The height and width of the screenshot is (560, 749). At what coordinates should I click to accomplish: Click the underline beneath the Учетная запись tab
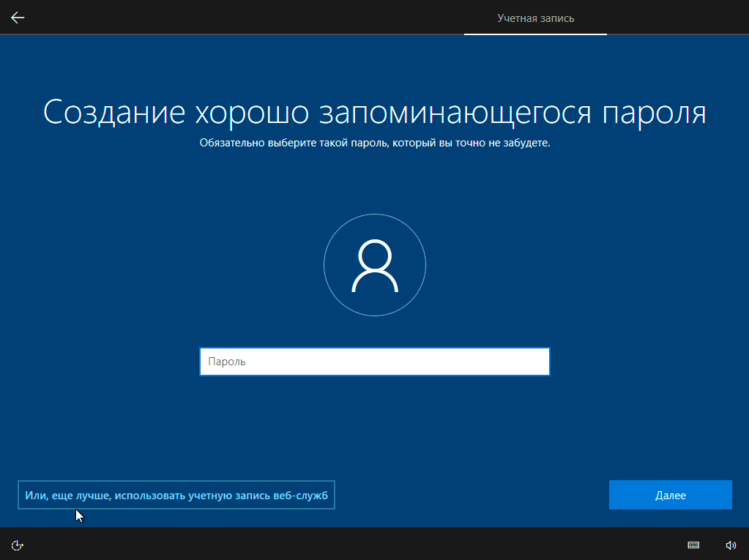tap(535, 34)
